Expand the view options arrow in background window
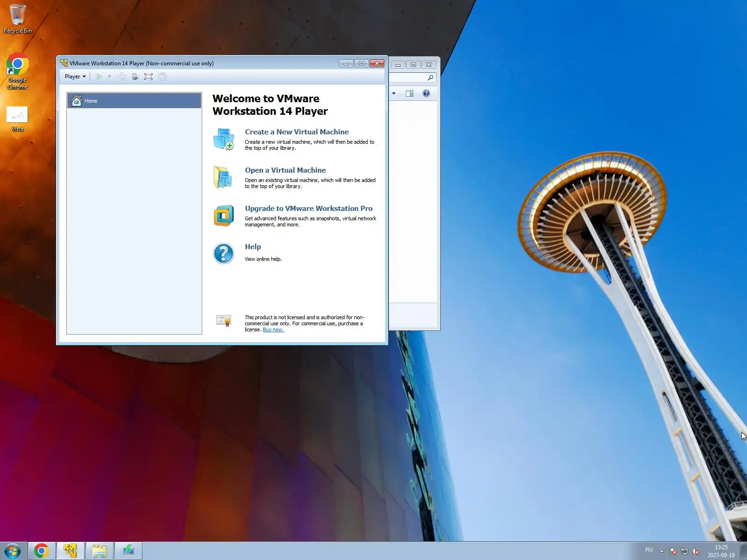747x560 pixels. (394, 93)
